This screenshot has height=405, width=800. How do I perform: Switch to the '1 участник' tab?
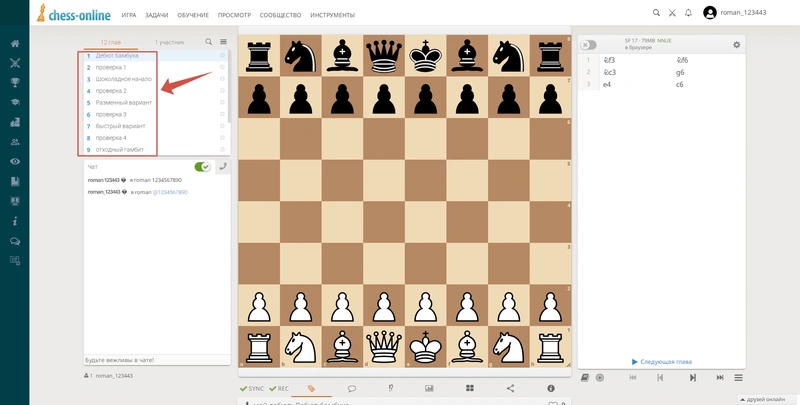point(169,42)
